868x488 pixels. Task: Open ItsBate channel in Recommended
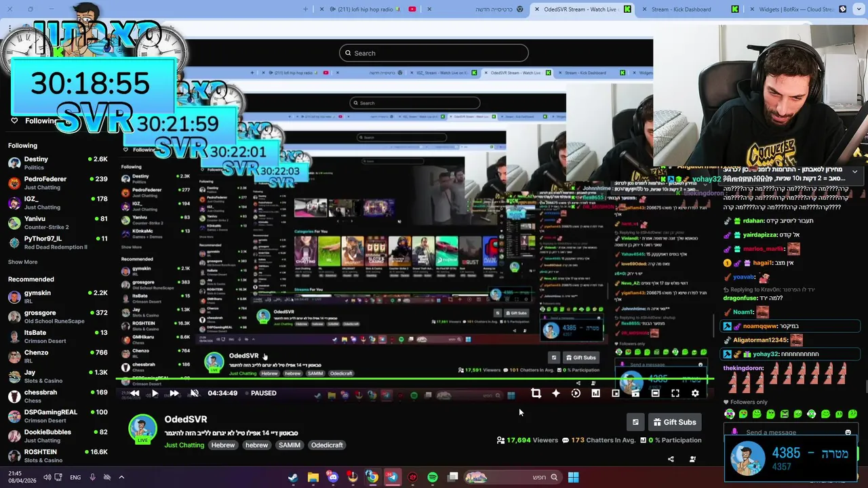coord(58,337)
